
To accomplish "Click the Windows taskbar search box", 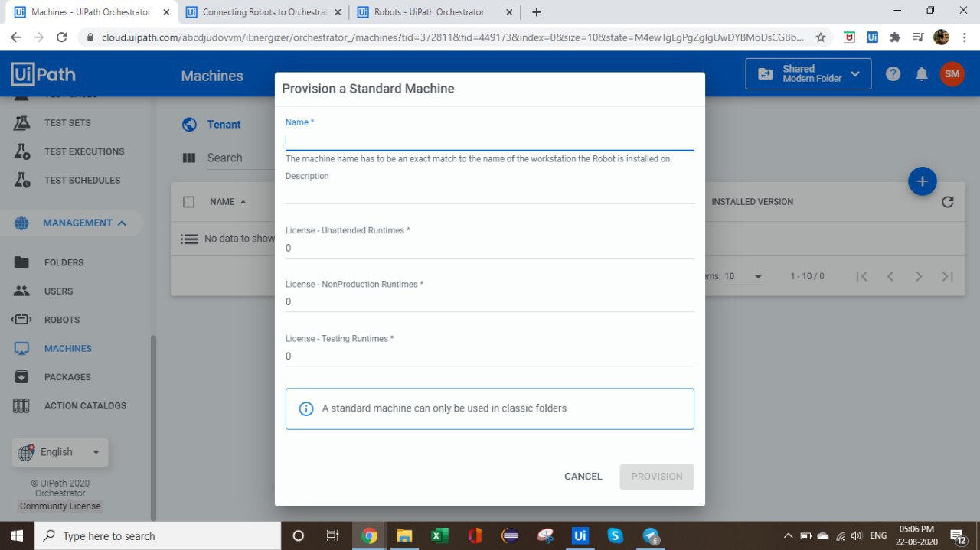I will 158,535.
